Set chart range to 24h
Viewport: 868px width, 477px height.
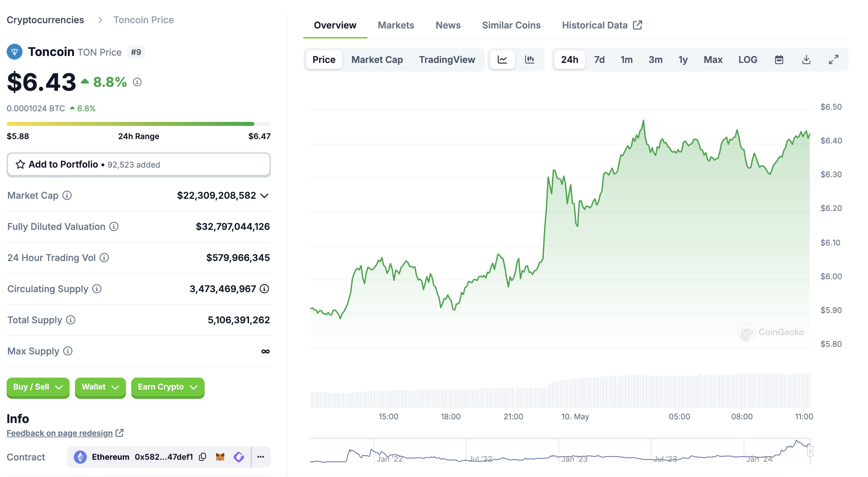point(570,60)
